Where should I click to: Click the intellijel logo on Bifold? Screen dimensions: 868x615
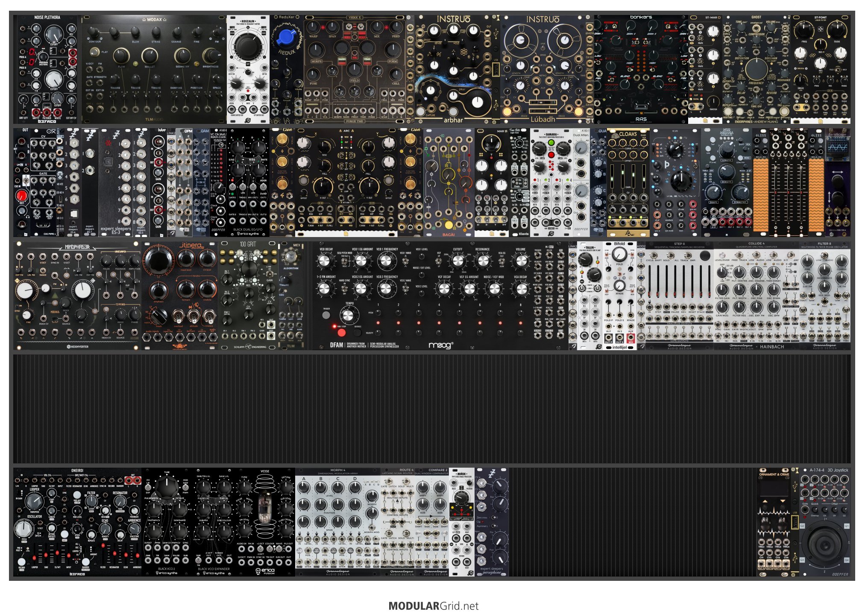[x=619, y=347]
